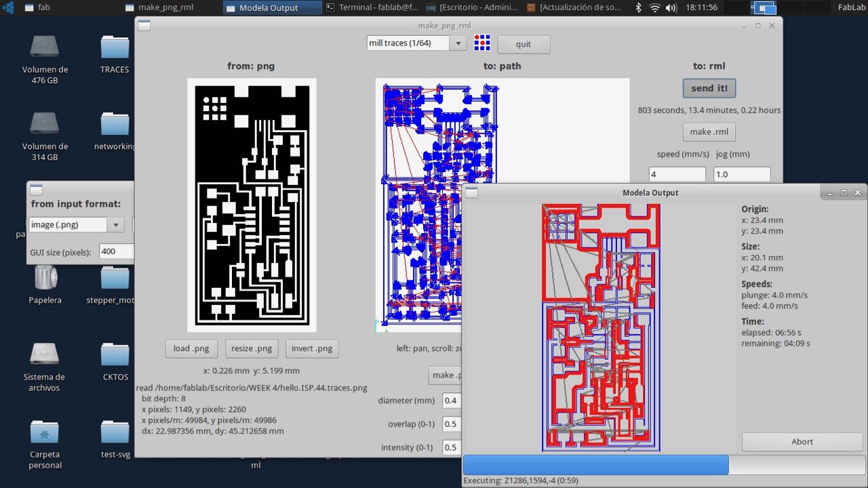This screenshot has height=488, width=868.
Task: Open the Modela Output window menu icon
Action: tap(471, 193)
